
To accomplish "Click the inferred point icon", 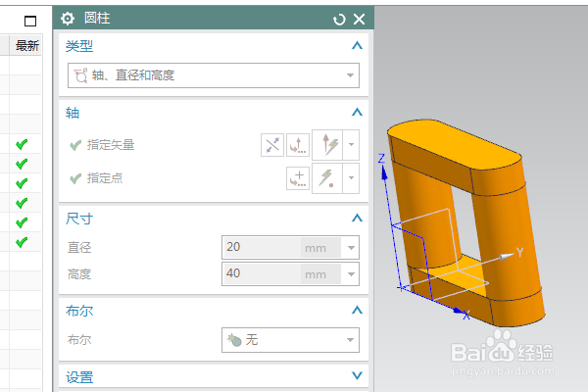I will point(327,178).
